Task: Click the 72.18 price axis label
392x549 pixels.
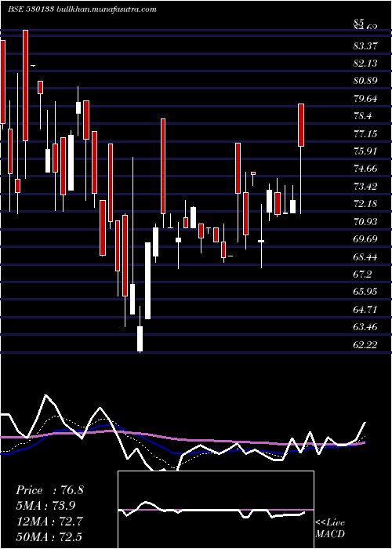Action: click(365, 204)
